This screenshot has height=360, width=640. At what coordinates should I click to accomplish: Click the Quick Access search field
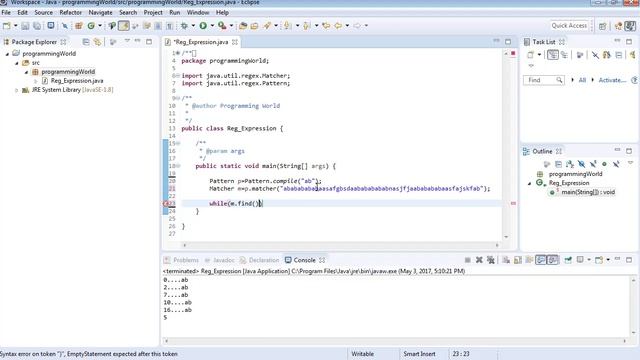(x=569, y=26)
